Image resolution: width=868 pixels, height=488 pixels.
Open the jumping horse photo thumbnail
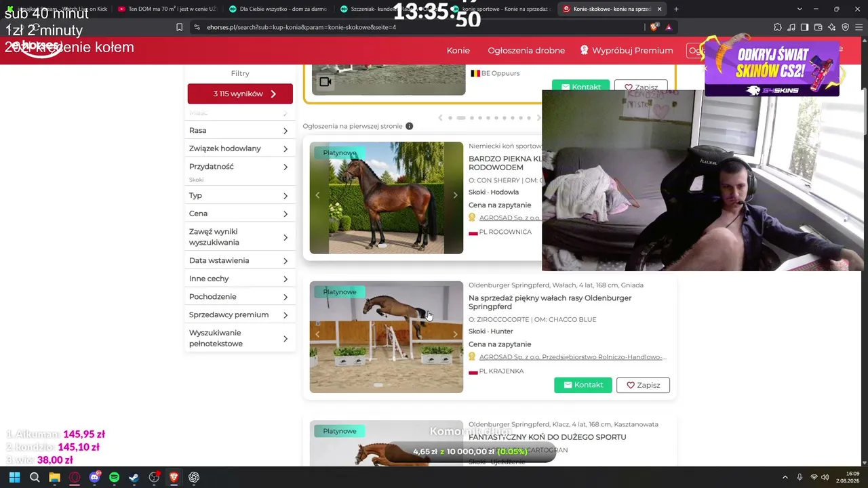pyautogui.click(x=387, y=337)
